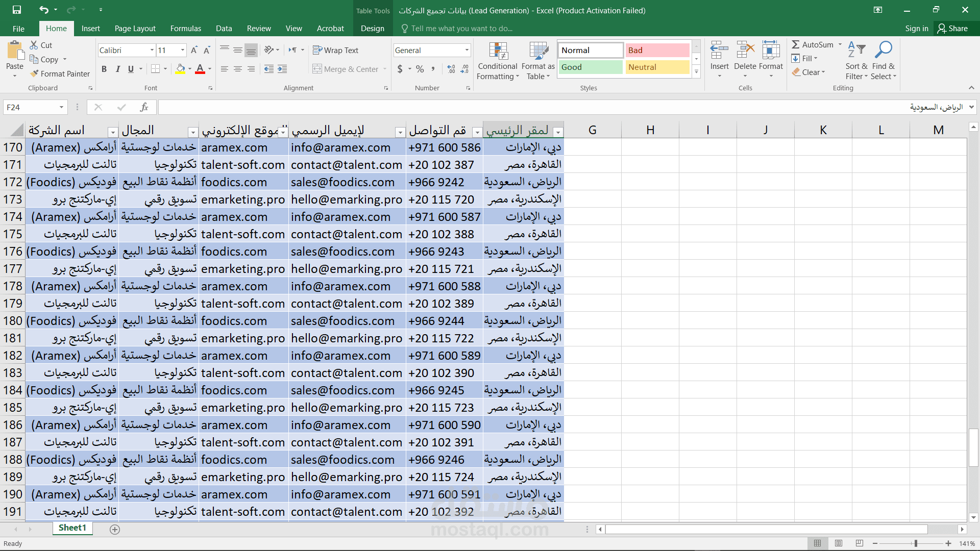This screenshot has width=980, height=551.
Task: Open the Fill dropdown
Action: [804, 59]
